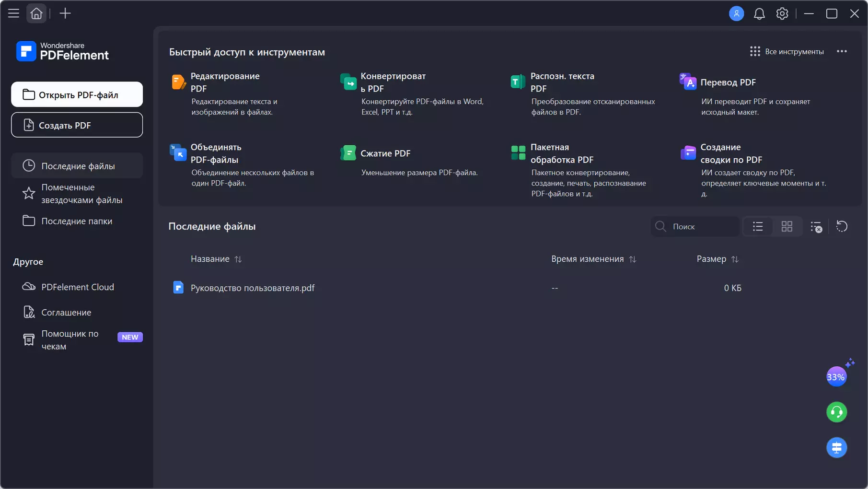This screenshot has height=489, width=868.
Task: Select the Recent Files sidebar item
Action: click(x=77, y=166)
